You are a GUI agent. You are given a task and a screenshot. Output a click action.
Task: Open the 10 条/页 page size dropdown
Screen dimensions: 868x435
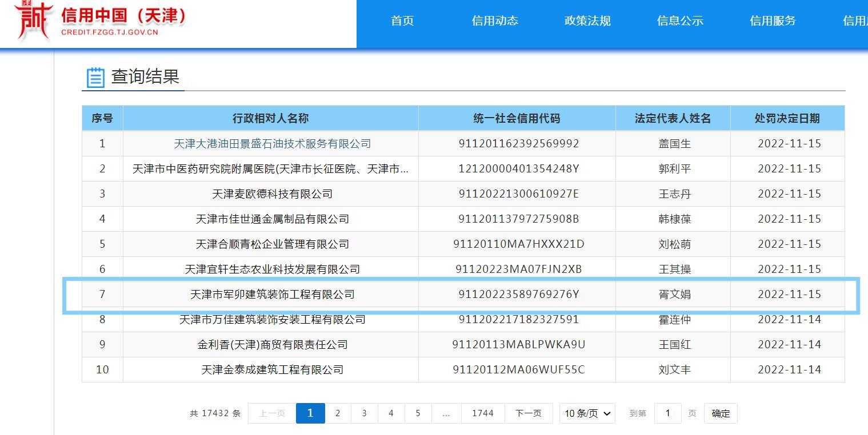pyautogui.click(x=587, y=413)
